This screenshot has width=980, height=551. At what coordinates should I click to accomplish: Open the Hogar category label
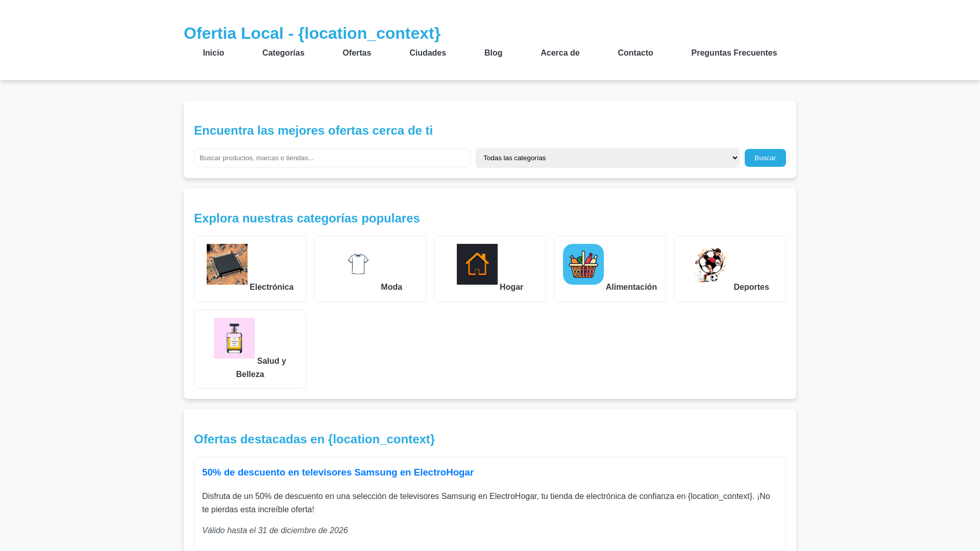click(x=511, y=287)
